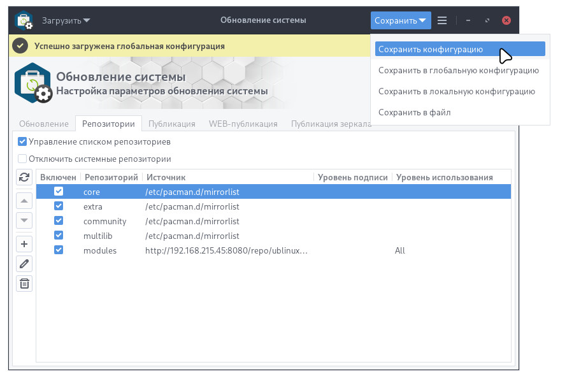This screenshot has width=588, height=388.
Task: Edit selected repository with pencil icon
Action: pyautogui.click(x=24, y=264)
